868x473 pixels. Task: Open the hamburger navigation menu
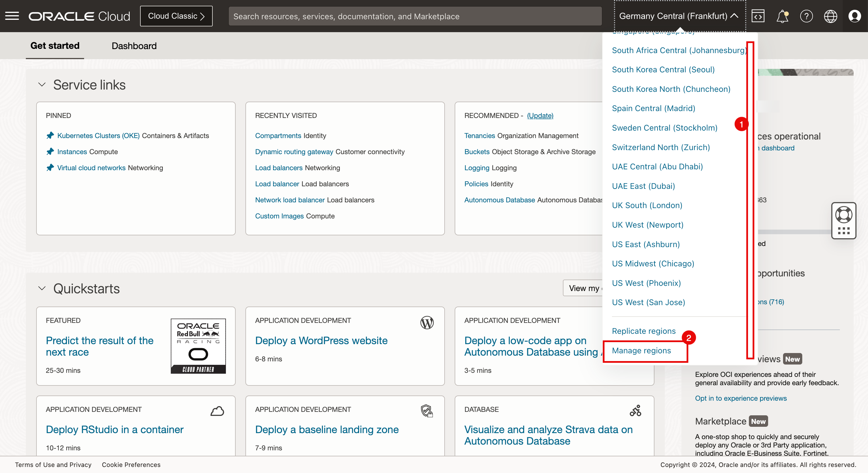12,16
